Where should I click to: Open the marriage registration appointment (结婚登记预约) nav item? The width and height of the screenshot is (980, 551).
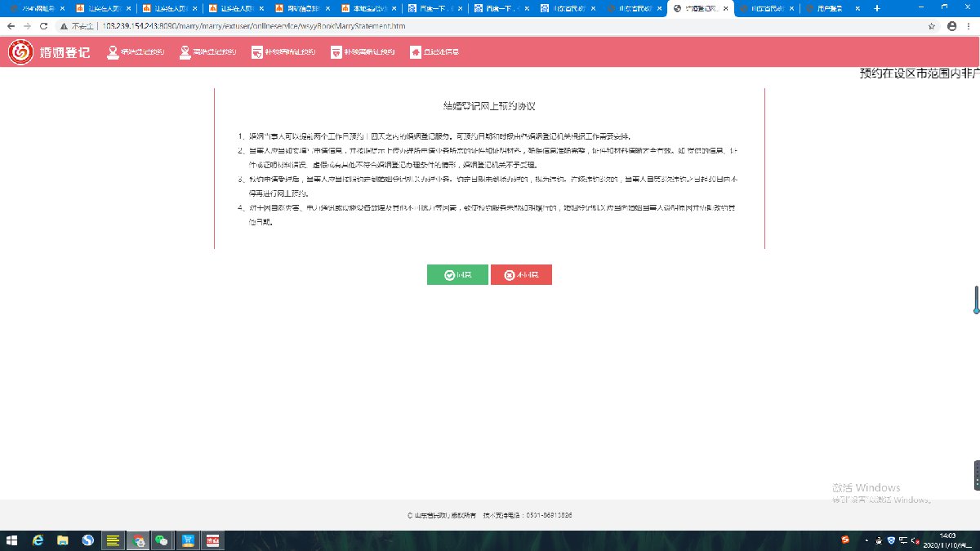136,52
